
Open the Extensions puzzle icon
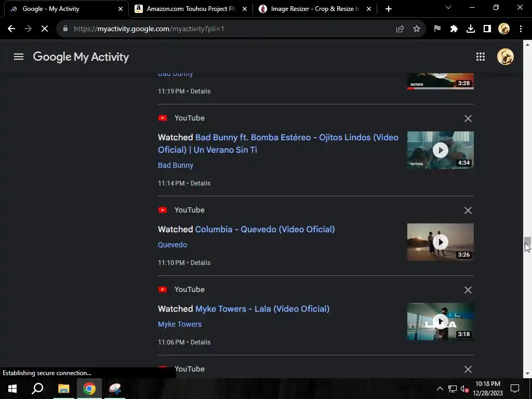[x=454, y=29]
